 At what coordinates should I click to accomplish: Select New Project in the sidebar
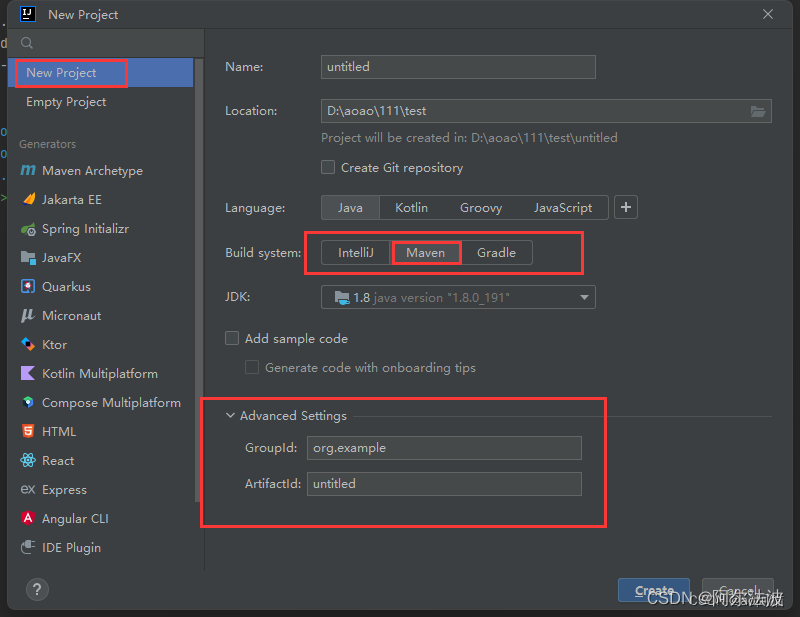tap(101, 72)
